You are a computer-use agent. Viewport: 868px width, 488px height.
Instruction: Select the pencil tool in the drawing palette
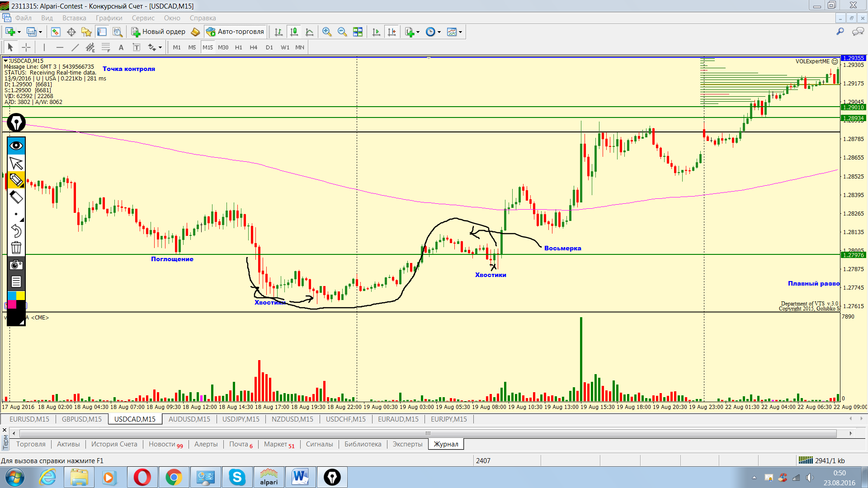pos(16,180)
